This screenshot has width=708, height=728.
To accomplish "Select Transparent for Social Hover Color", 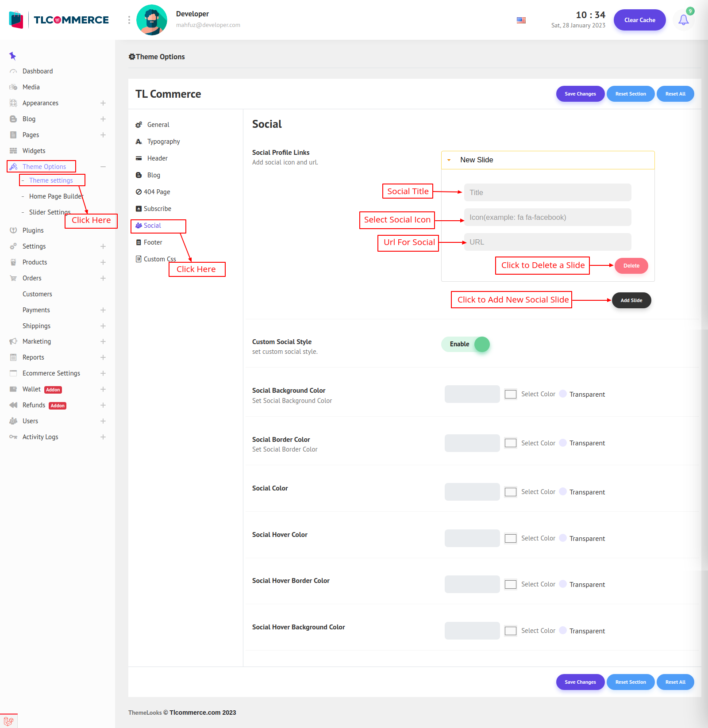I will pos(563,538).
